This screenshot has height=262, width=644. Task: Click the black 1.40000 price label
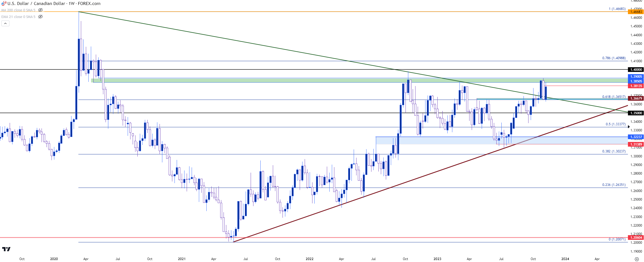coord(636,69)
